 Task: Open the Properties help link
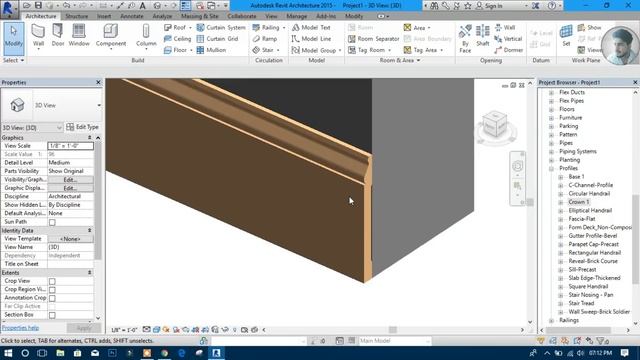coord(20,328)
